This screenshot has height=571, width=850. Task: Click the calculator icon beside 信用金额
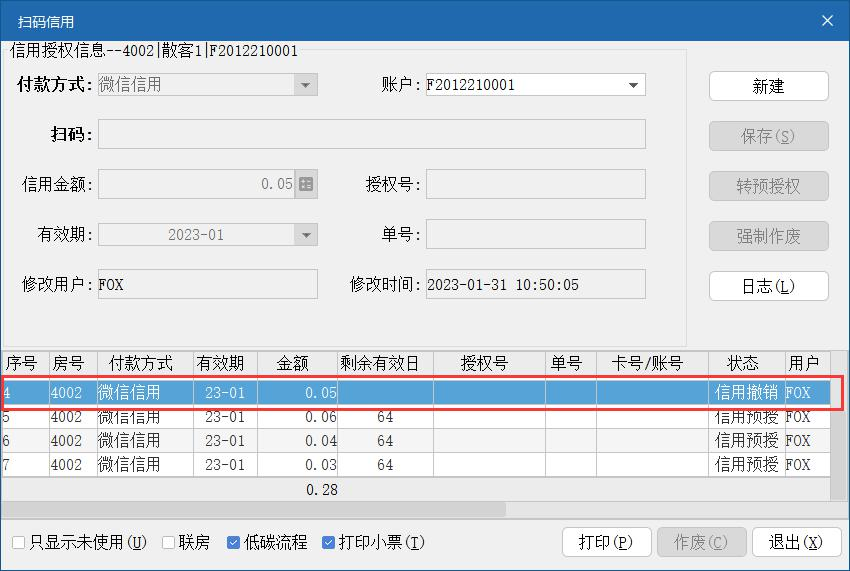tap(306, 184)
